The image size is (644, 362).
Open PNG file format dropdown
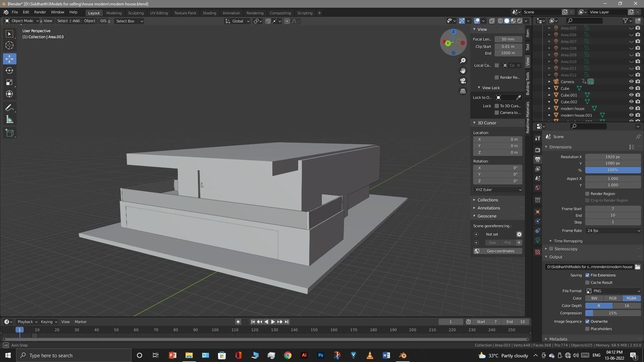613,291
